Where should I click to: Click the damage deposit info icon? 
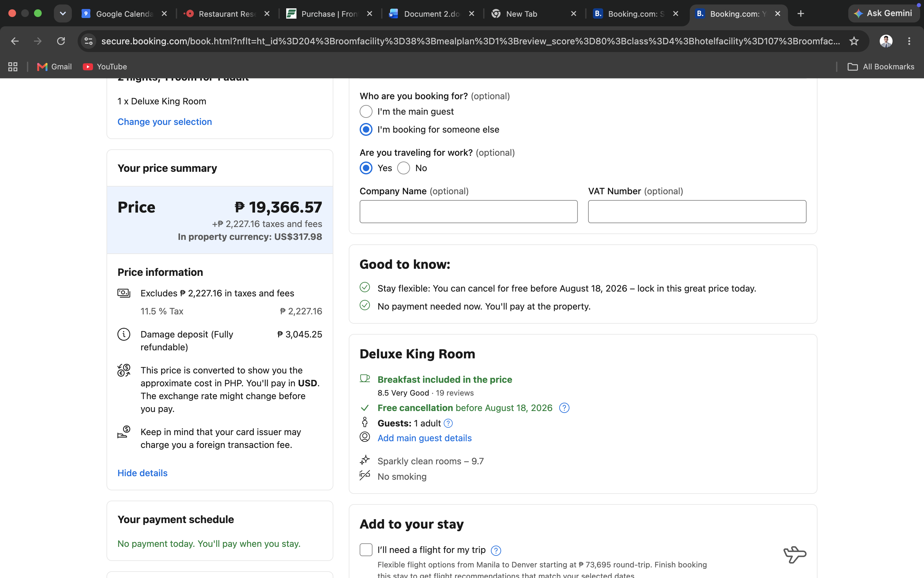tap(124, 335)
